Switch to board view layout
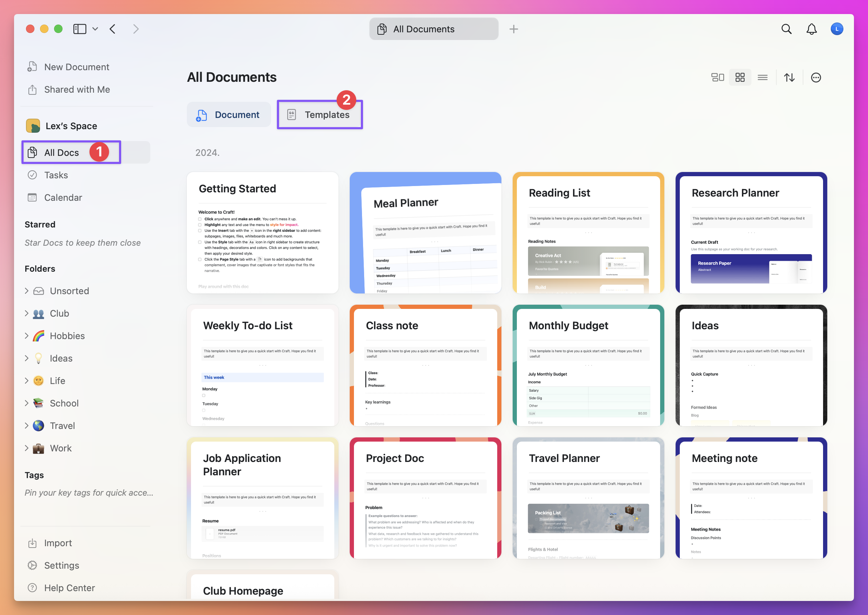The height and width of the screenshot is (615, 868). pyautogui.click(x=718, y=77)
